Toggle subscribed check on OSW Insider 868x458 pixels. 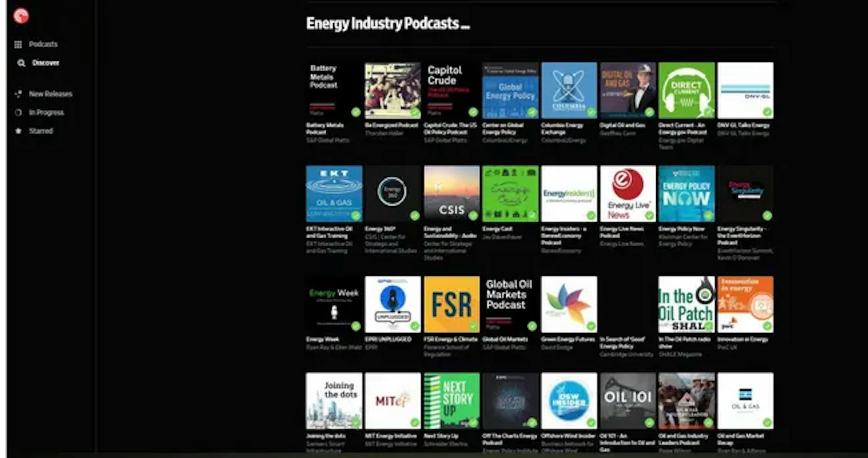point(591,422)
